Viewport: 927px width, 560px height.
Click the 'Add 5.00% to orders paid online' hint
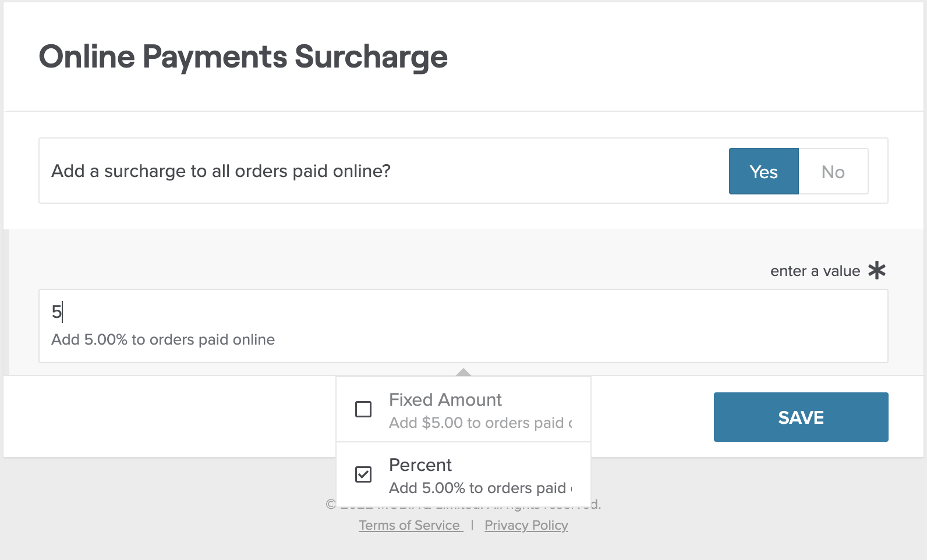pyautogui.click(x=163, y=340)
